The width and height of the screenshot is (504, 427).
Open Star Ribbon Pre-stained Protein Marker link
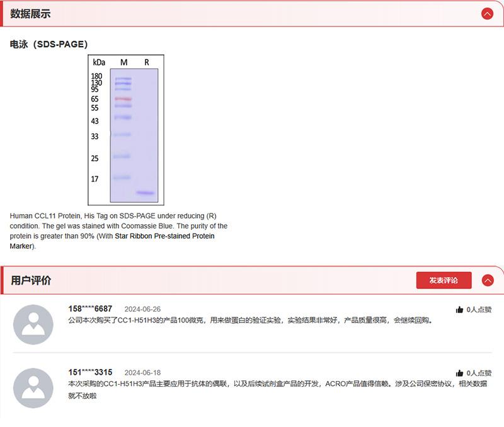(x=164, y=236)
